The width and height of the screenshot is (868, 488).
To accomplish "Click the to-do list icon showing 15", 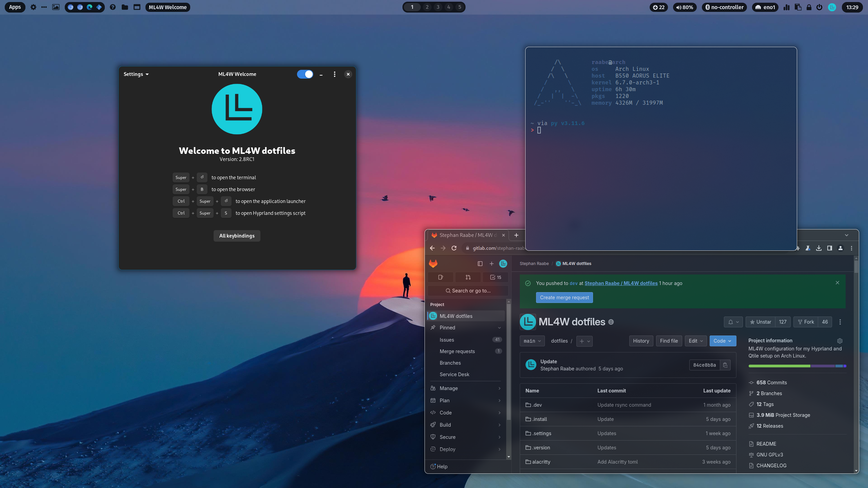I will coord(495,277).
